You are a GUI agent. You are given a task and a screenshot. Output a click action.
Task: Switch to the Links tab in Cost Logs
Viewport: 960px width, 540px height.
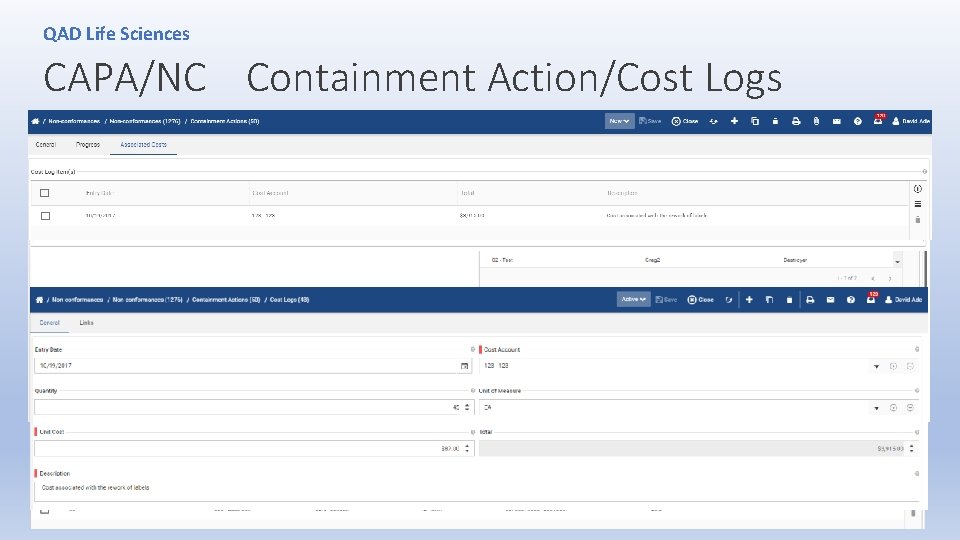click(x=86, y=323)
